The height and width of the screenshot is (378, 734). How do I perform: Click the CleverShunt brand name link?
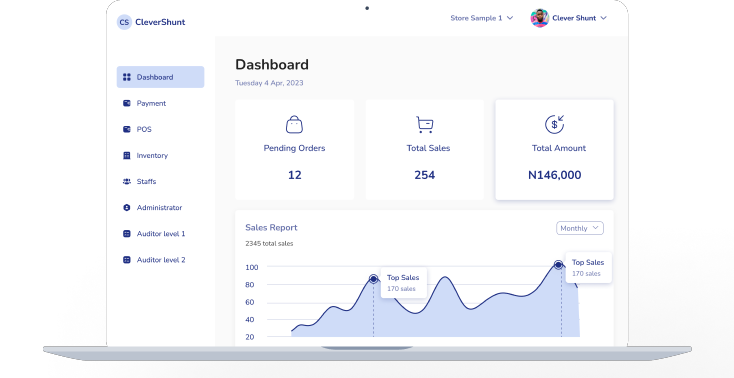pyautogui.click(x=160, y=22)
